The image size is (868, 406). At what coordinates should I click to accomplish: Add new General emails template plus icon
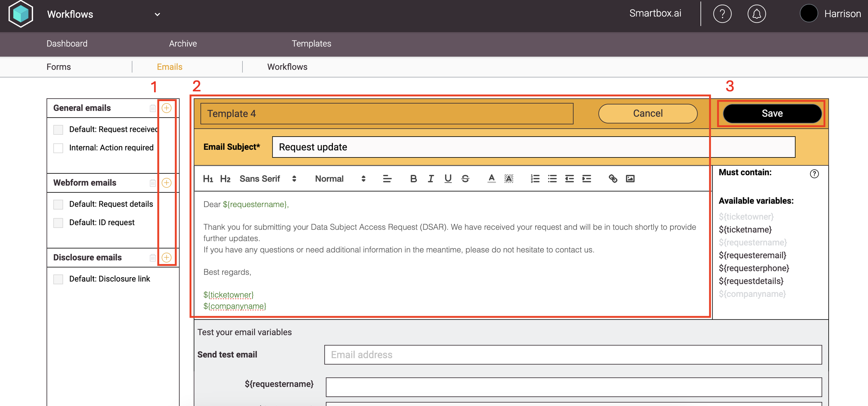[x=167, y=108]
